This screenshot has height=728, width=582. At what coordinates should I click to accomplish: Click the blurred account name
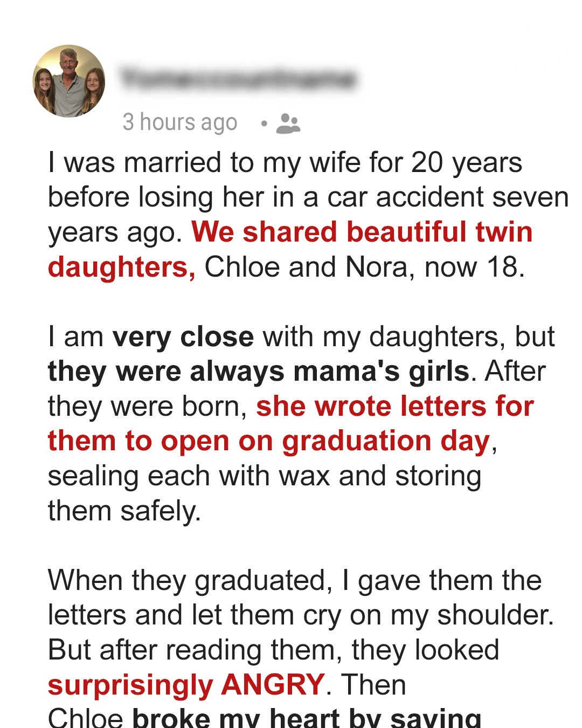[238, 79]
